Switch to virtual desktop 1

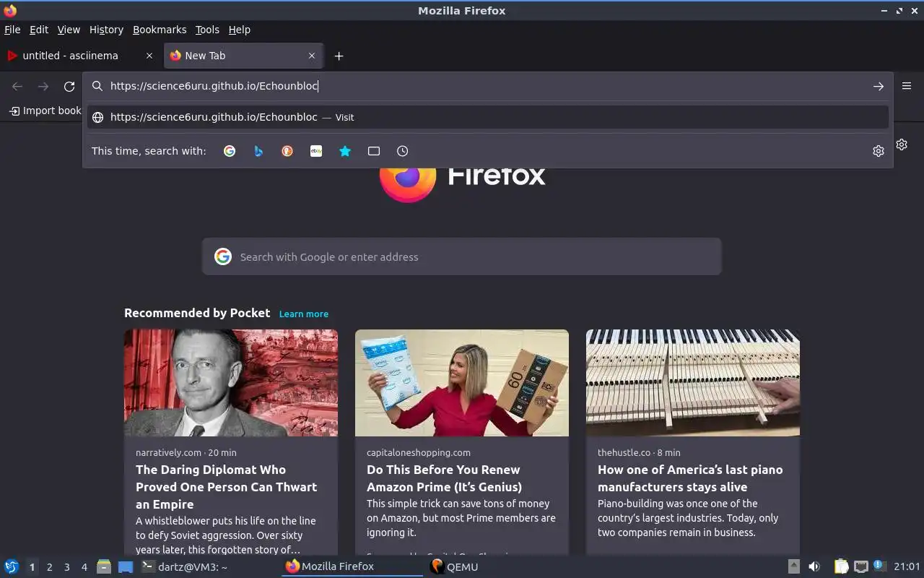pos(32,567)
